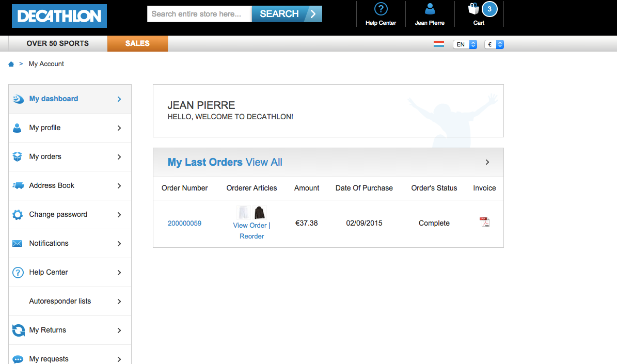Expand My Returns chevron
This screenshot has width=617, height=364.
[119, 330]
